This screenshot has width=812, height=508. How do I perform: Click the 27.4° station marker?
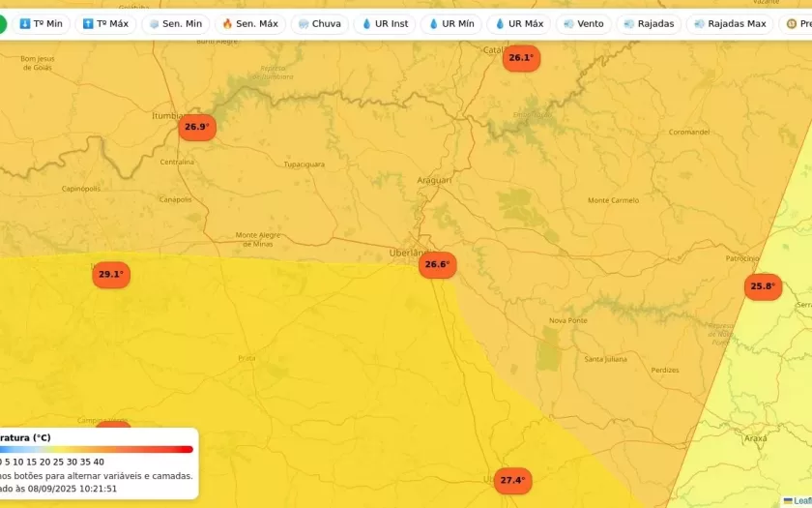coord(512,481)
